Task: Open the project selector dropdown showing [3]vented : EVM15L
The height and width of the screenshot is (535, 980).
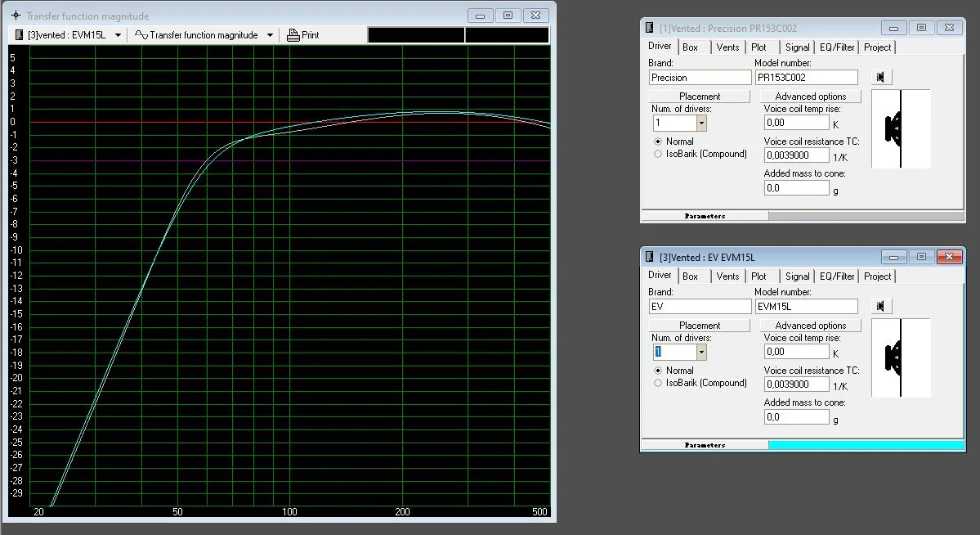Action: point(117,34)
